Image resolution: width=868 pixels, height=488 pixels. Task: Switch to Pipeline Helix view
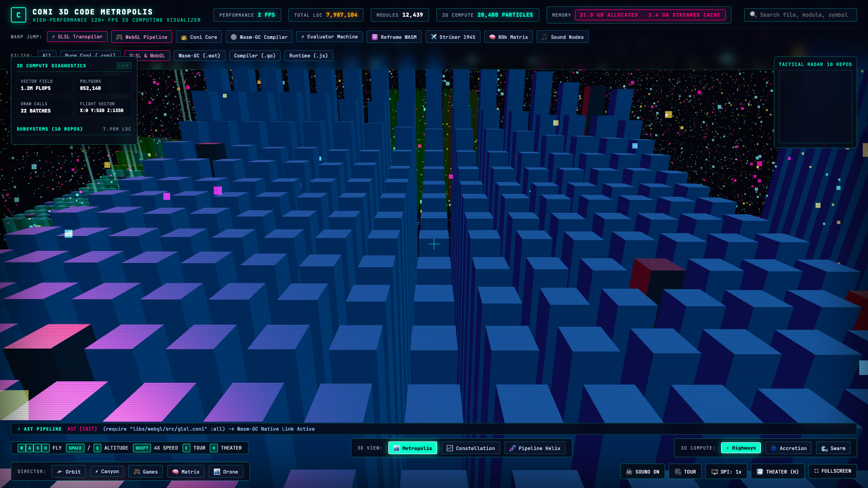pos(535,448)
